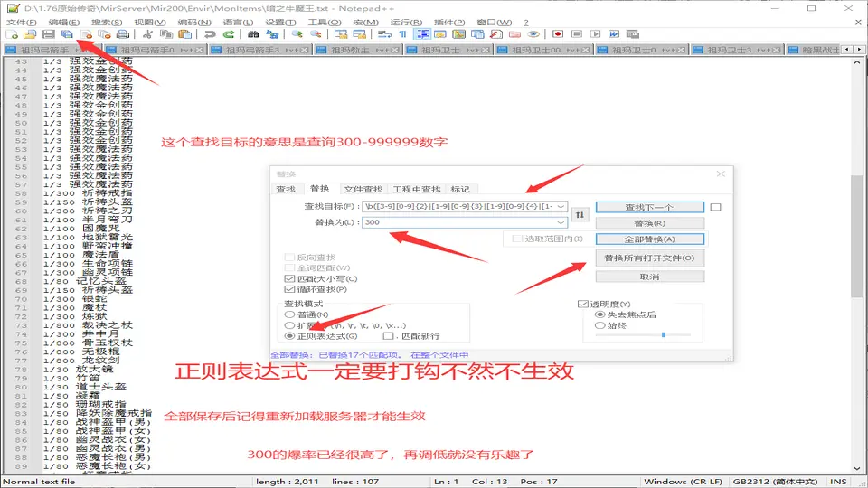Start macro recording with red circle icon
This screenshot has height=488, width=868.
tap(558, 34)
